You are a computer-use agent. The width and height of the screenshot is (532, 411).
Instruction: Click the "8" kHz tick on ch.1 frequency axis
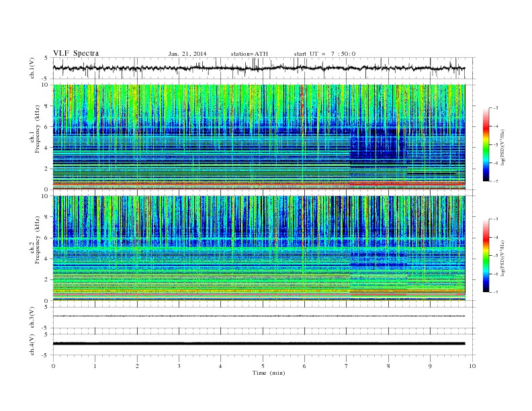46,106
